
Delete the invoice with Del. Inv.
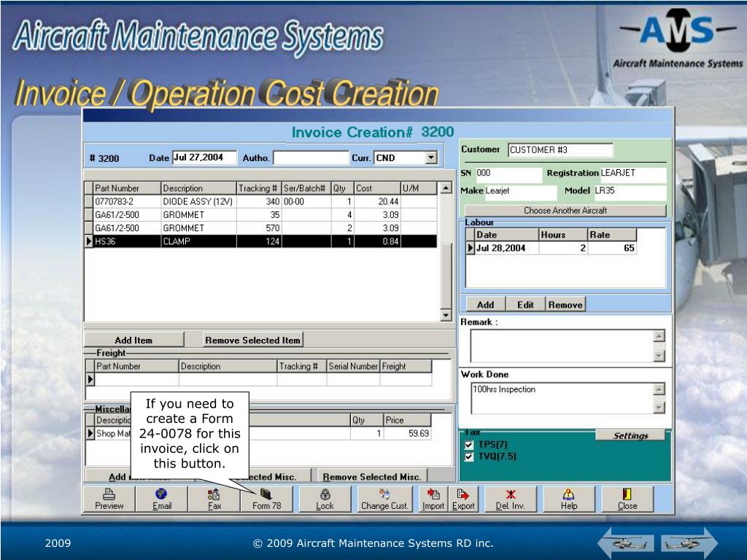click(510, 499)
